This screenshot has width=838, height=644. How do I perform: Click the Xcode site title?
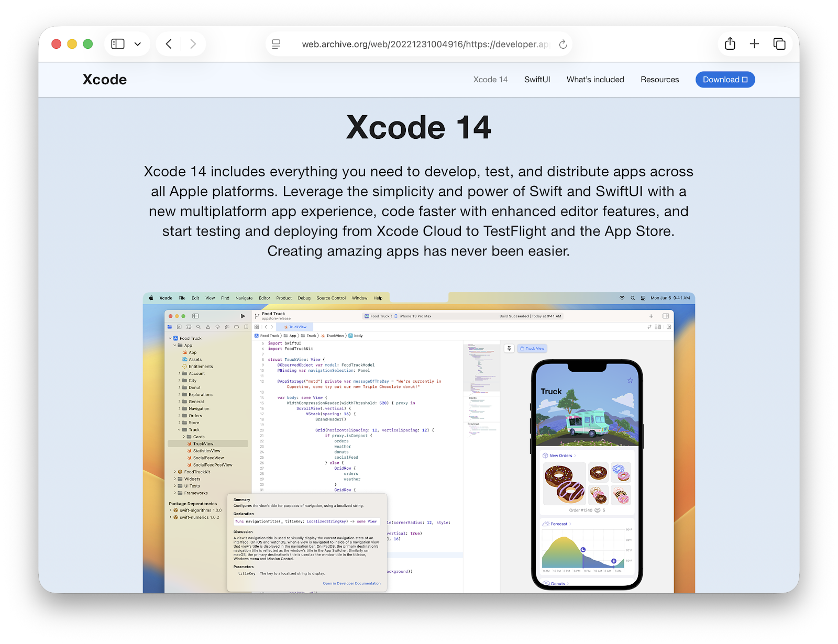(x=105, y=80)
